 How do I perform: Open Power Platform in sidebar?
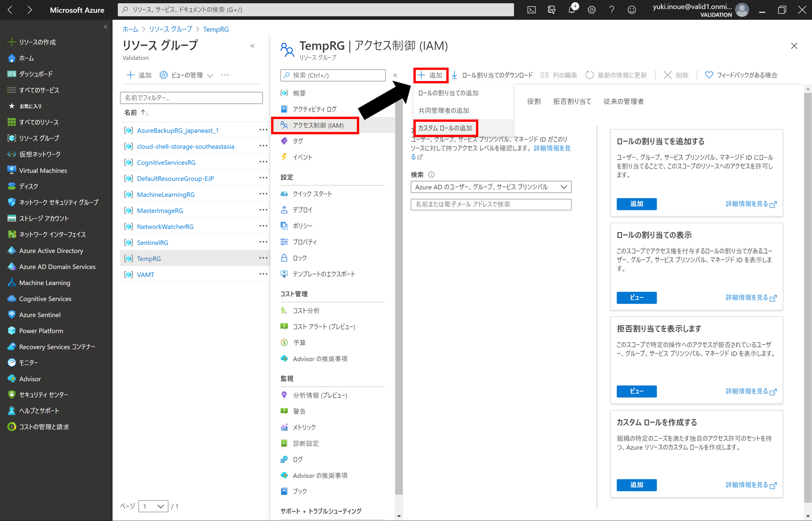pyautogui.click(x=41, y=331)
